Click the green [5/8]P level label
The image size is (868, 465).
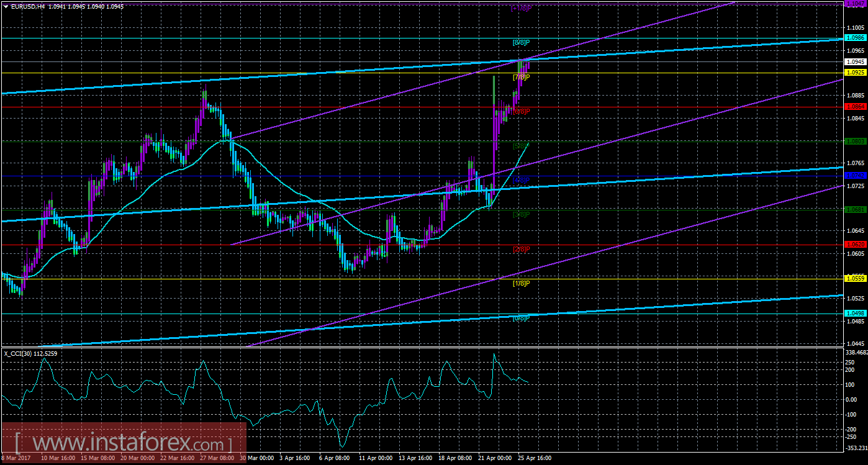point(521,146)
